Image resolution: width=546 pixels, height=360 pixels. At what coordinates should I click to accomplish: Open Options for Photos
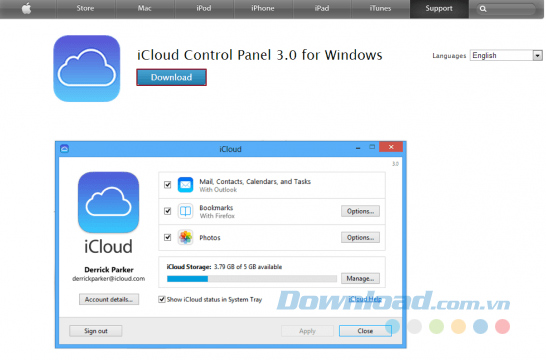click(x=360, y=237)
